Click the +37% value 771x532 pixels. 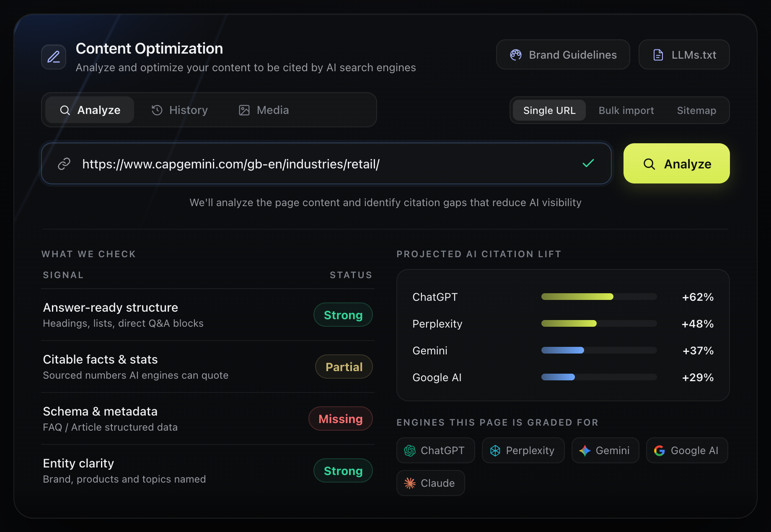coord(698,351)
